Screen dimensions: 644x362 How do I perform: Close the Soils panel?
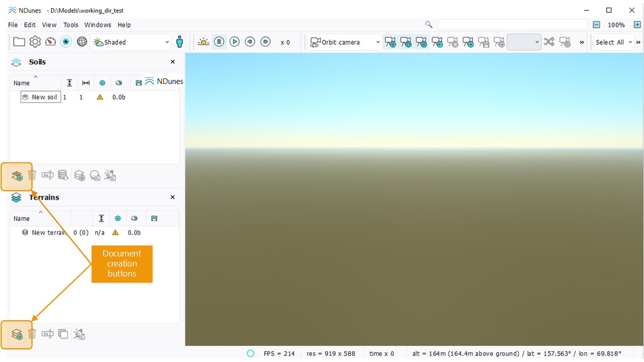[x=173, y=62]
